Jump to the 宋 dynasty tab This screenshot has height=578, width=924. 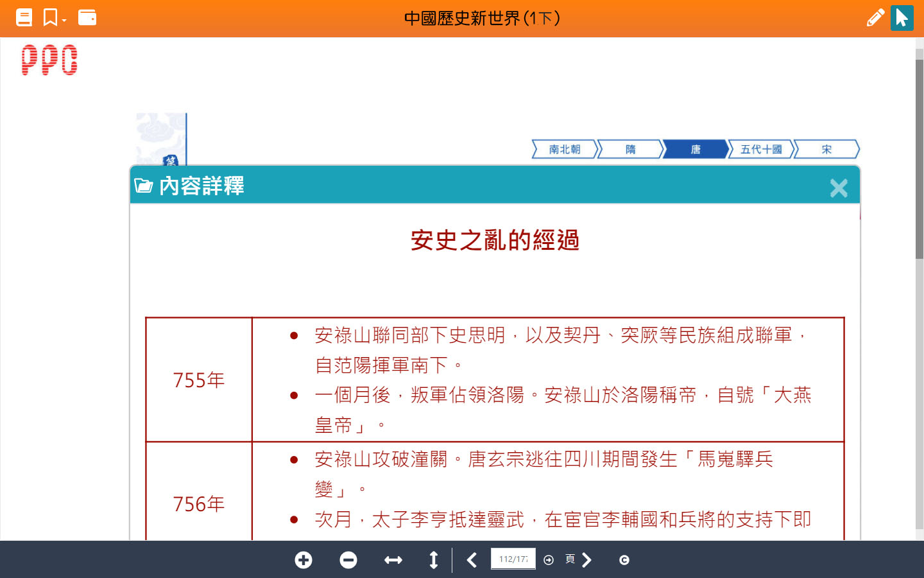pyautogui.click(x=826, y=149)
